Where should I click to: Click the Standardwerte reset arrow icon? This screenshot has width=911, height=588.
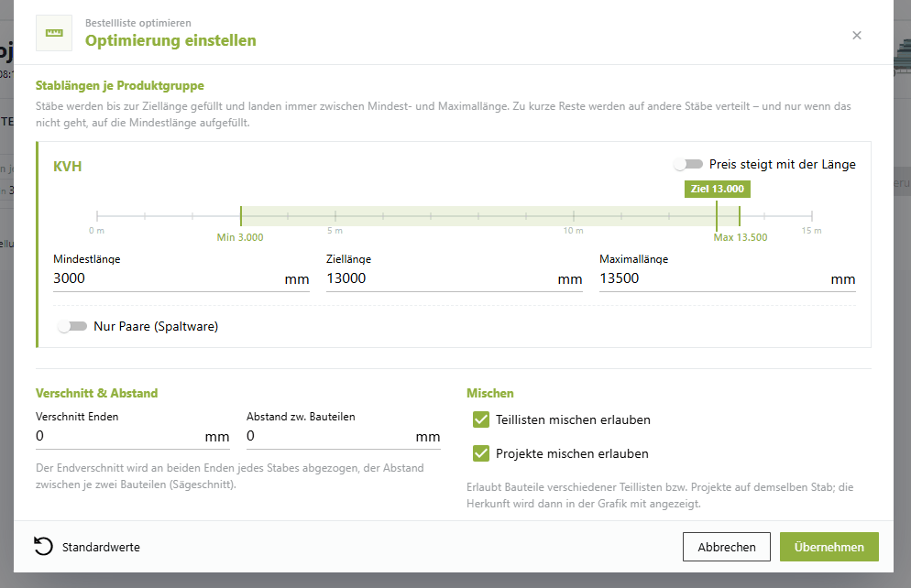[43, 546]
